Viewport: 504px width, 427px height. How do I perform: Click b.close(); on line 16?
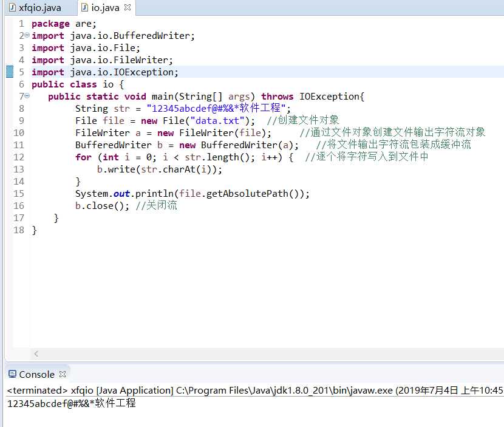pos(102,206)
